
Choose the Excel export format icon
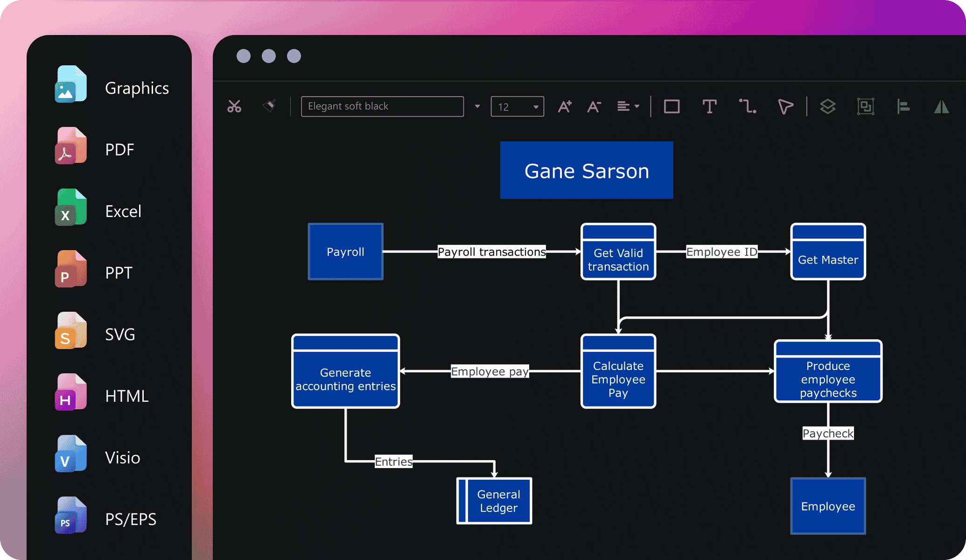(71, 207)
